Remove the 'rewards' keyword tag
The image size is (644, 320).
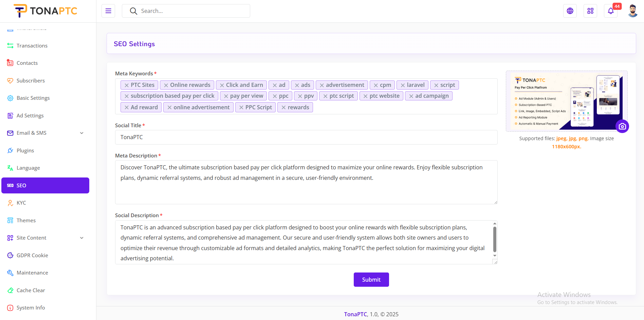(x=283, y=107)
